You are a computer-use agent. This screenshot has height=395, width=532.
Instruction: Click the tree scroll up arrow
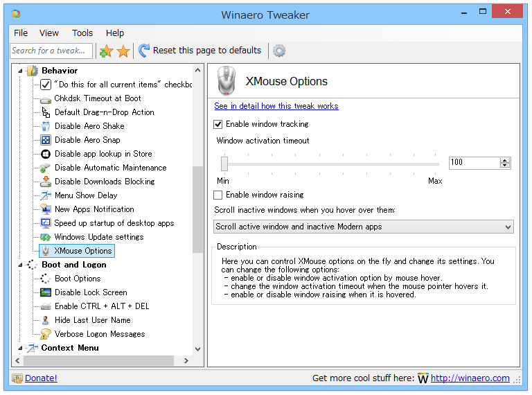[198, 70]
